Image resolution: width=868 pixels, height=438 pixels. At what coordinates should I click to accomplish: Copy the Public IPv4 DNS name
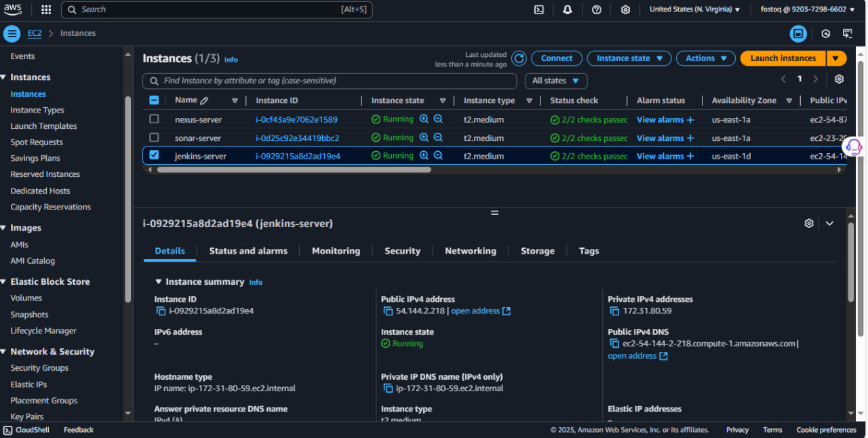[614, 344]
